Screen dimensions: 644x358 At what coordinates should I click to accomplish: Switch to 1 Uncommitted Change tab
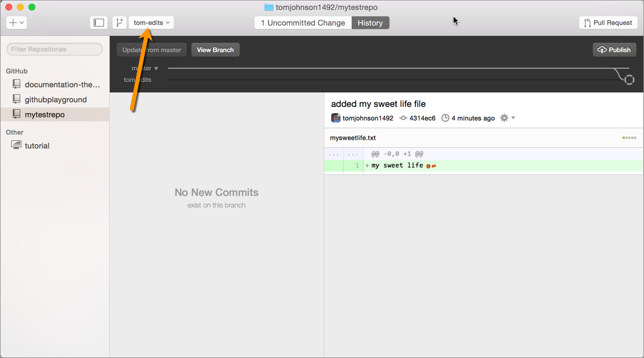click(303, 23)
